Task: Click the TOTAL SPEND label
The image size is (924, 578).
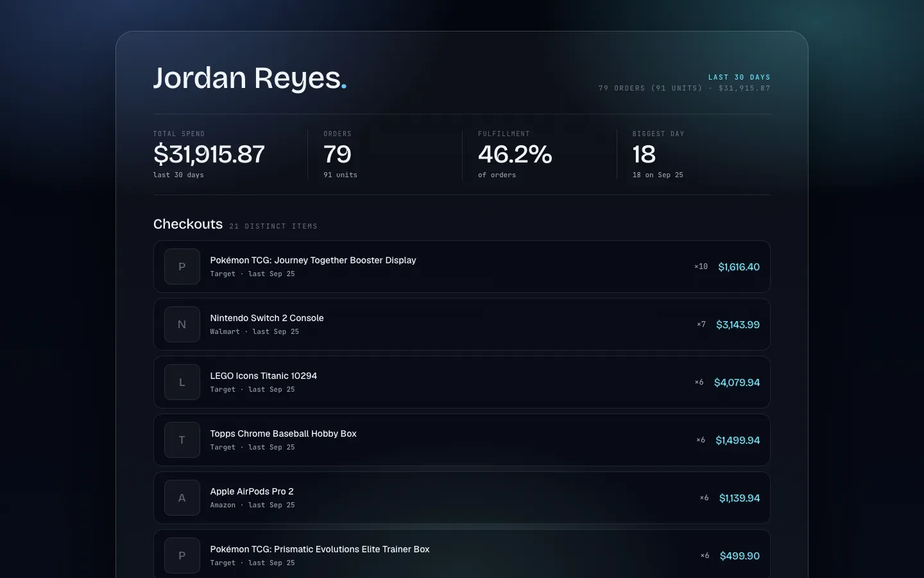Action: click(x=179, y=134)
